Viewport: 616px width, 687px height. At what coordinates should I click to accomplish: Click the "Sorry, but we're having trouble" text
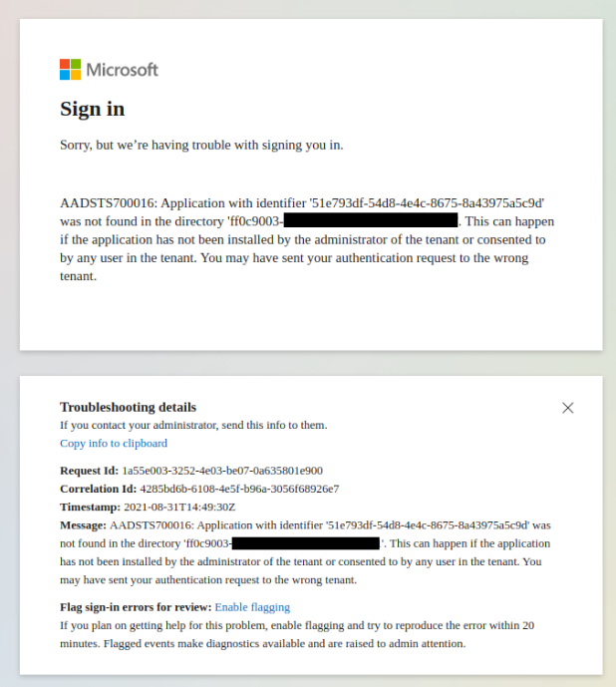(201, 145)
